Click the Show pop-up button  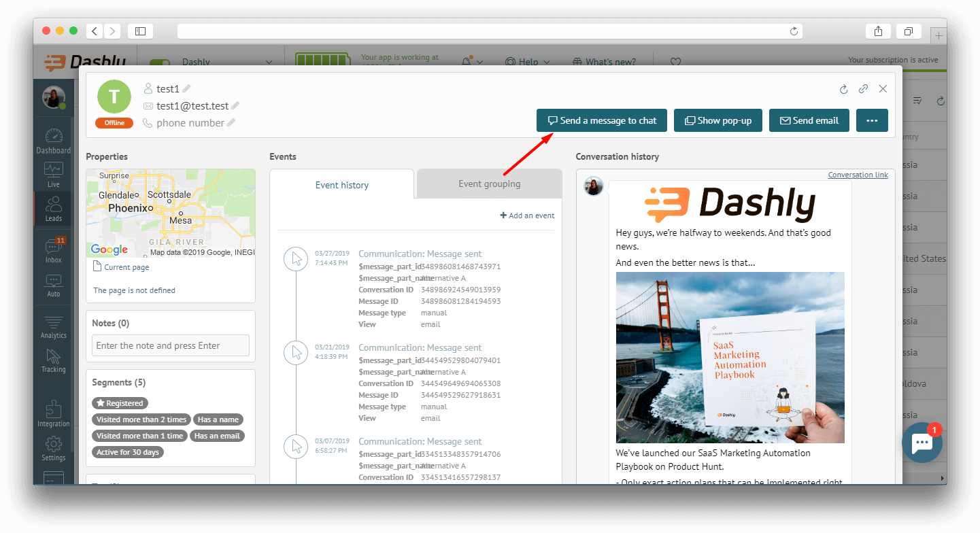[718, 120]
